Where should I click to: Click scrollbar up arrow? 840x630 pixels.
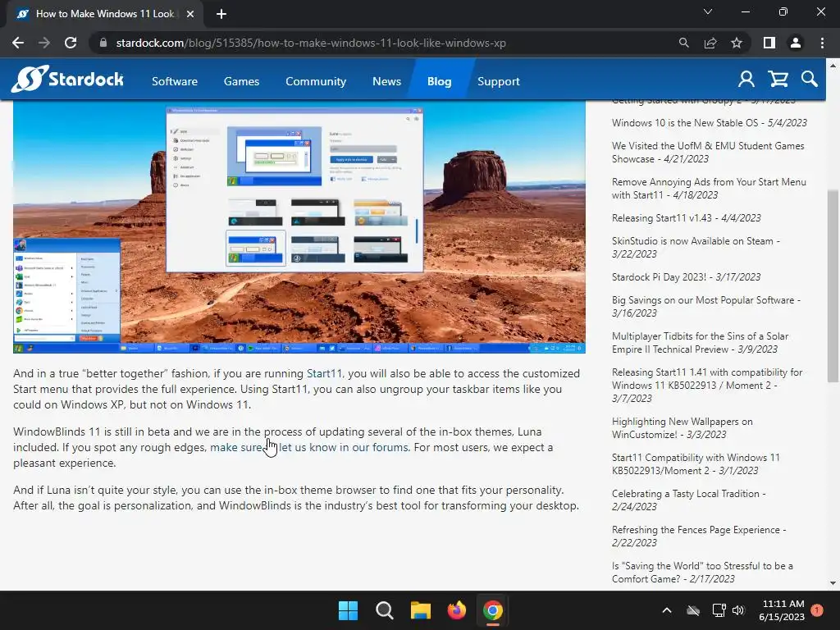(833, 66)
